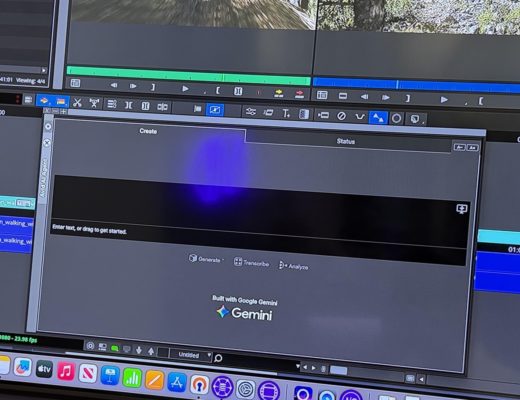Click the red Overwrite arrow
The image size is (520, 400).
(x=299, y=94)
